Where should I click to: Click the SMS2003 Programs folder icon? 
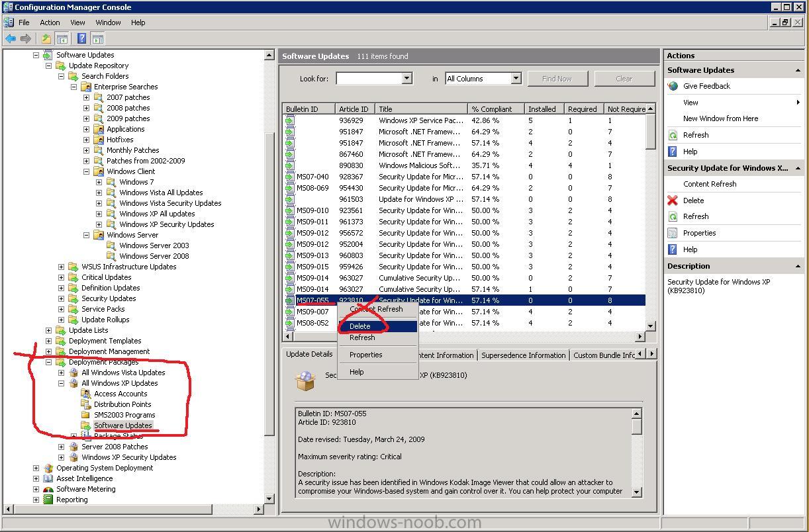pyautogui.click(x=85, y=415)
